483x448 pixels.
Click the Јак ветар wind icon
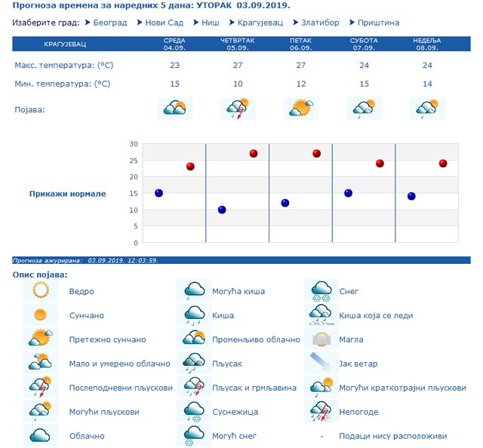(321, 363)
